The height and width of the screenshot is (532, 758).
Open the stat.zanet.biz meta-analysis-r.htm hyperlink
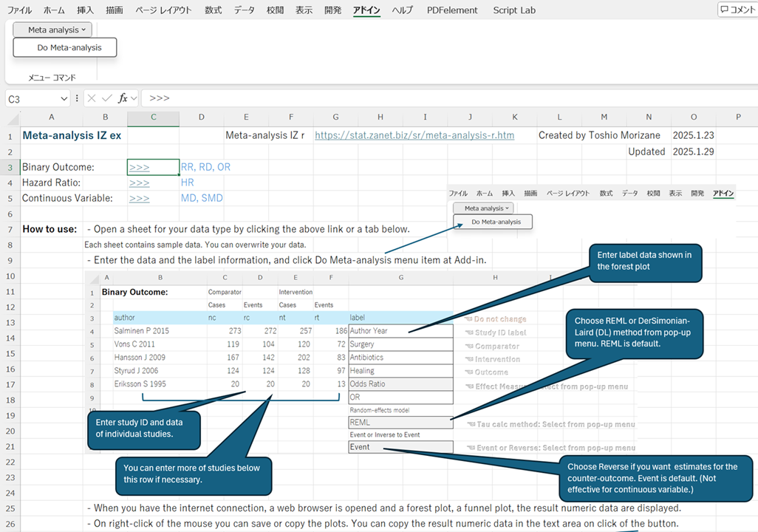414,135
